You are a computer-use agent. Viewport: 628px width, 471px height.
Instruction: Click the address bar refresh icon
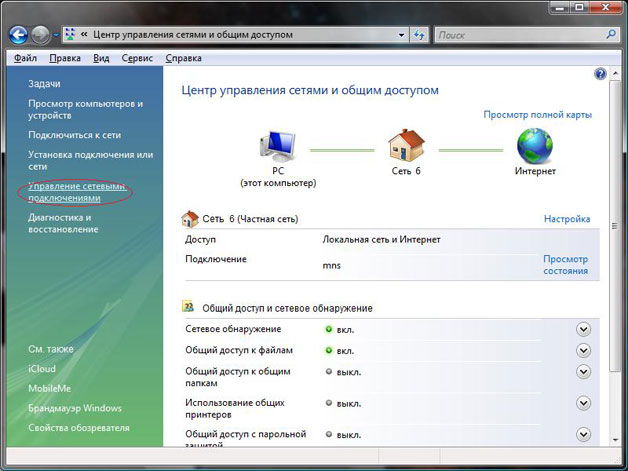tap(419, 36)
